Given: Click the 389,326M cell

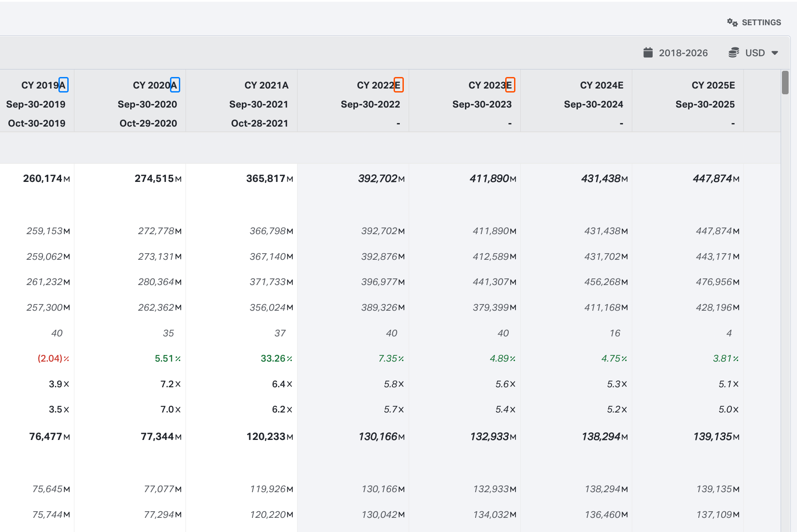Looking at the screenshot, I should 383,308.
